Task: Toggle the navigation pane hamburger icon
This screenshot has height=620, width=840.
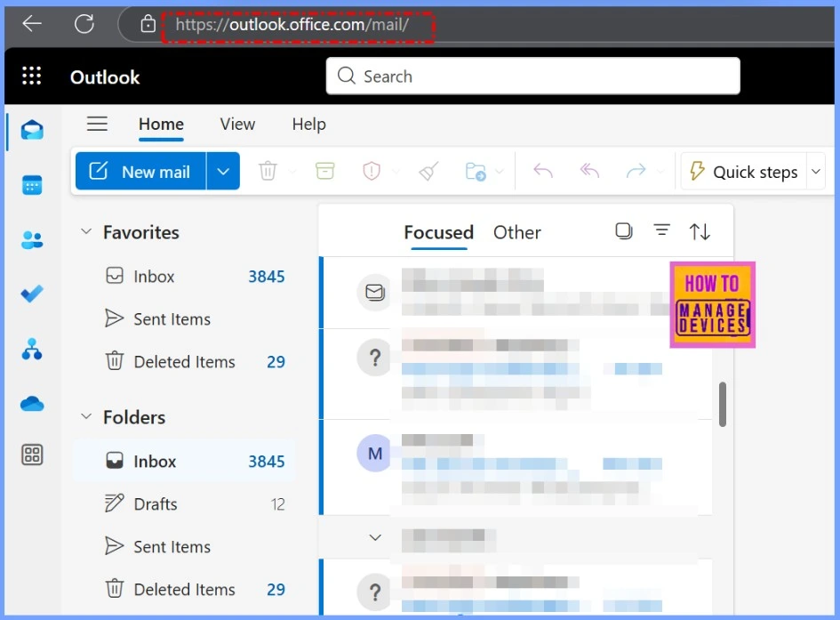Action: tap(97, 124)
